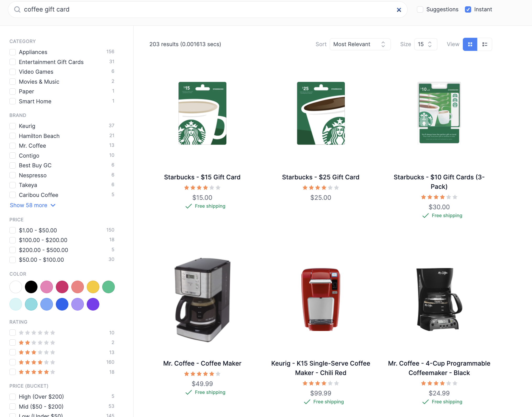Screen dimensions: 532x417
Task: Click the Starbucks - $10 Gift Cards (3-Pack) title
Action: (x=439, y=182)
